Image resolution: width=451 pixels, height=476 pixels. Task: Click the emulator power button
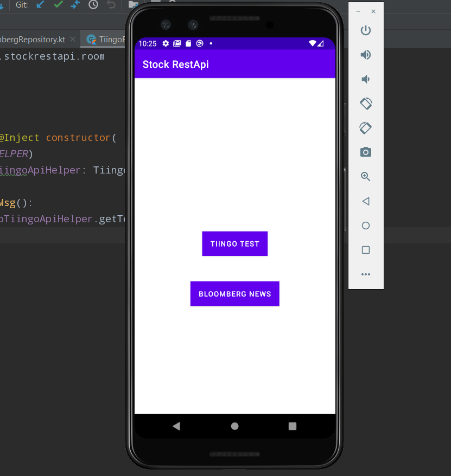coord(366,30)
